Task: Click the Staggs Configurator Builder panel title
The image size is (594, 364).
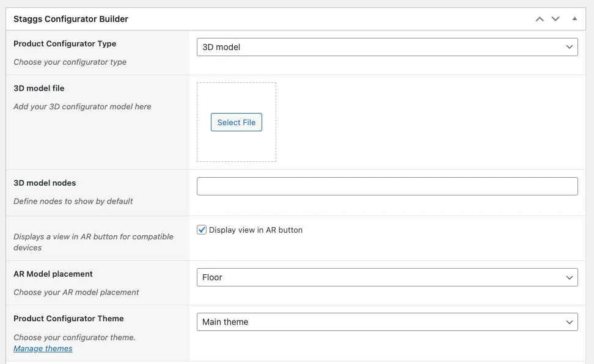Action: tap(71, 19)
